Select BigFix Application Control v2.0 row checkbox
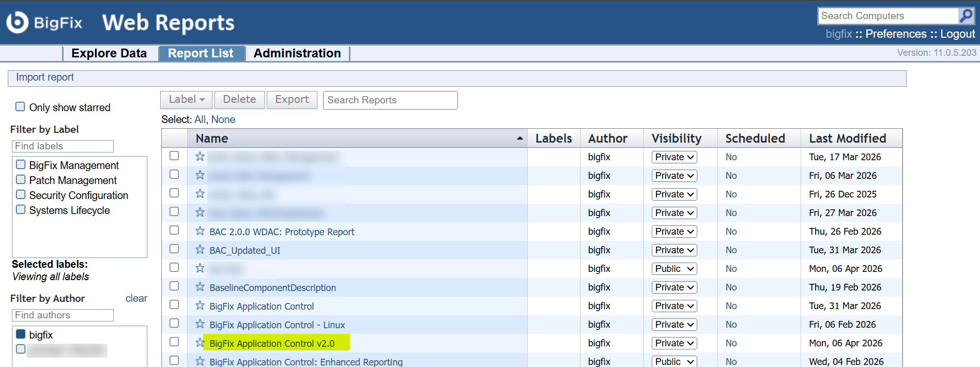This screenshot has height=367, width=980. click(x=174, y=342)
